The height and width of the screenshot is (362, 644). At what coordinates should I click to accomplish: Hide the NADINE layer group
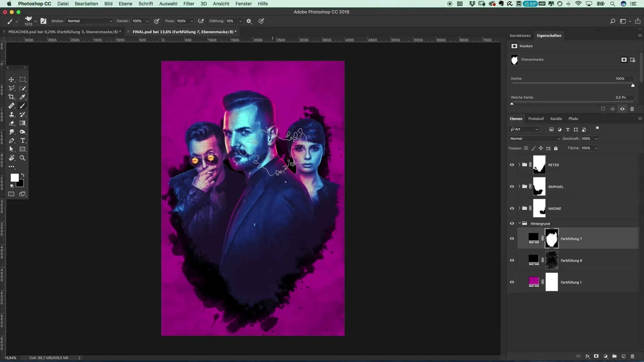(x=512, y=208)
